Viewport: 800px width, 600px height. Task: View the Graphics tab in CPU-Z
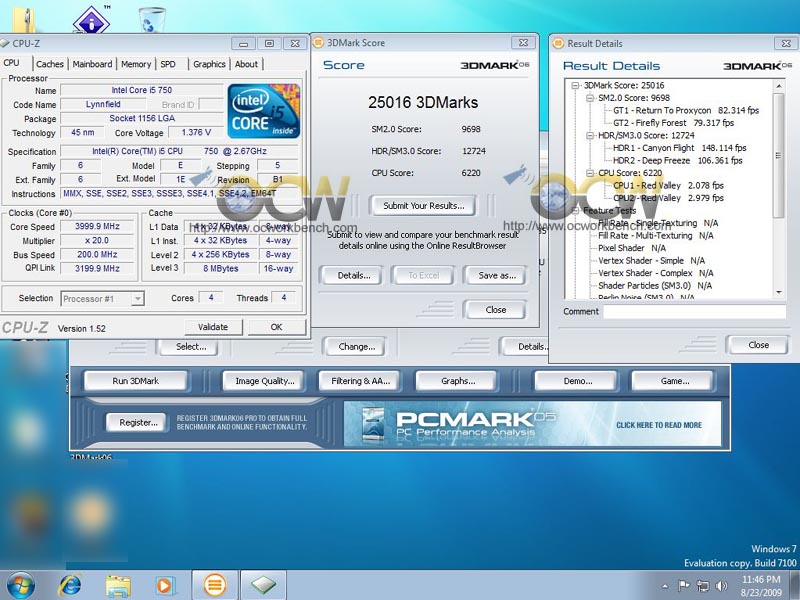(209, 64)
